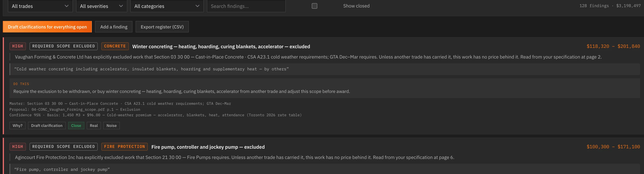Screen dimensions: 644x174
Task: Expand the All severities filter
Action: click(101, 6)
